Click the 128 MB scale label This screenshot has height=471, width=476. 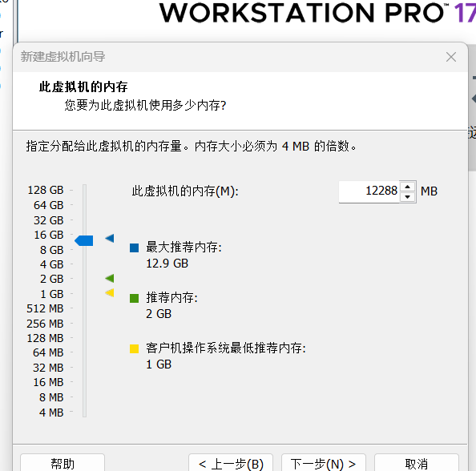pos(45,338)
